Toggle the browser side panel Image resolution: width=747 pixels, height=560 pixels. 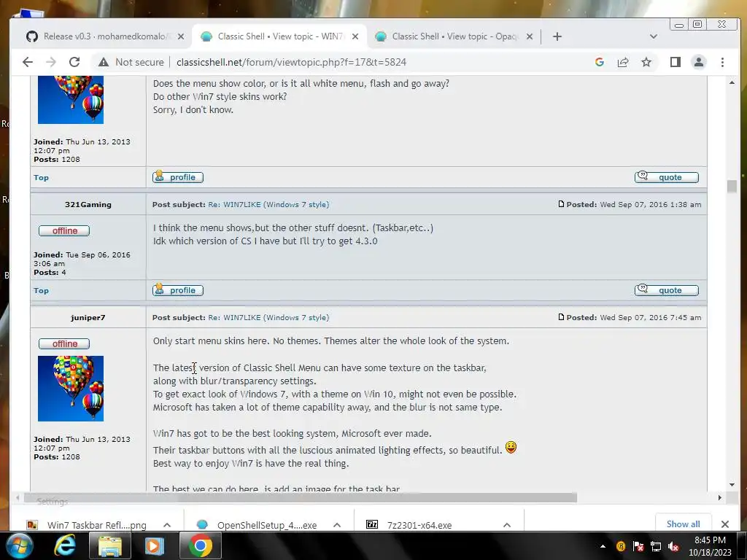[x=675, y=62]
